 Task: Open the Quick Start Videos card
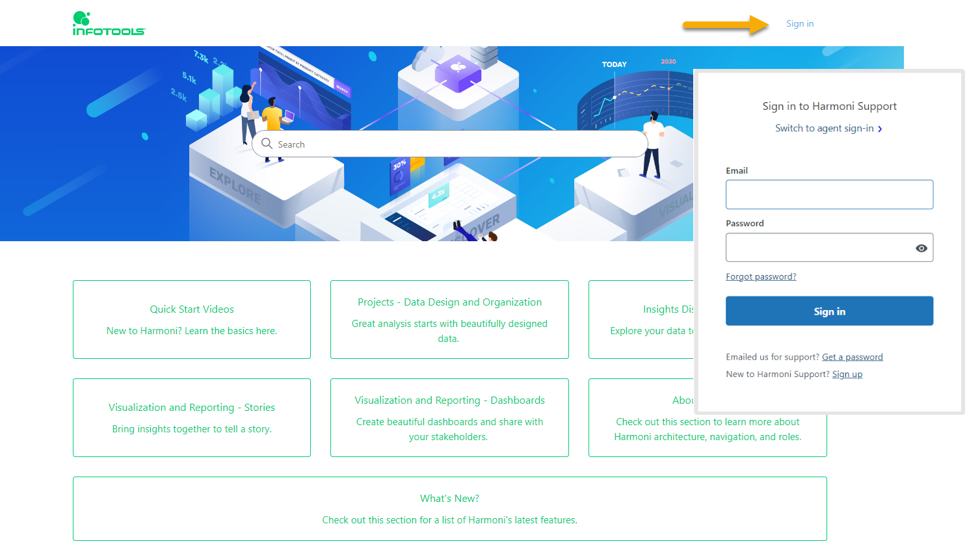click(x=192, y=319)
